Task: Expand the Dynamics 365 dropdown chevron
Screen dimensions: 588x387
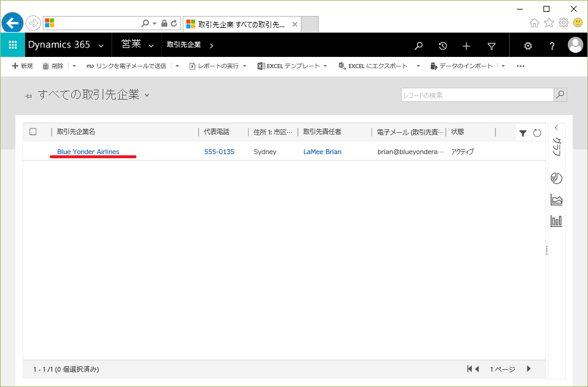Action: tap(101, 46)
